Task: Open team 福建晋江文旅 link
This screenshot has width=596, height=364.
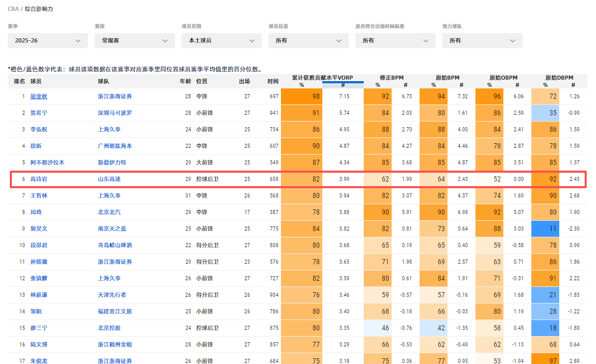Action: [115, 311]
